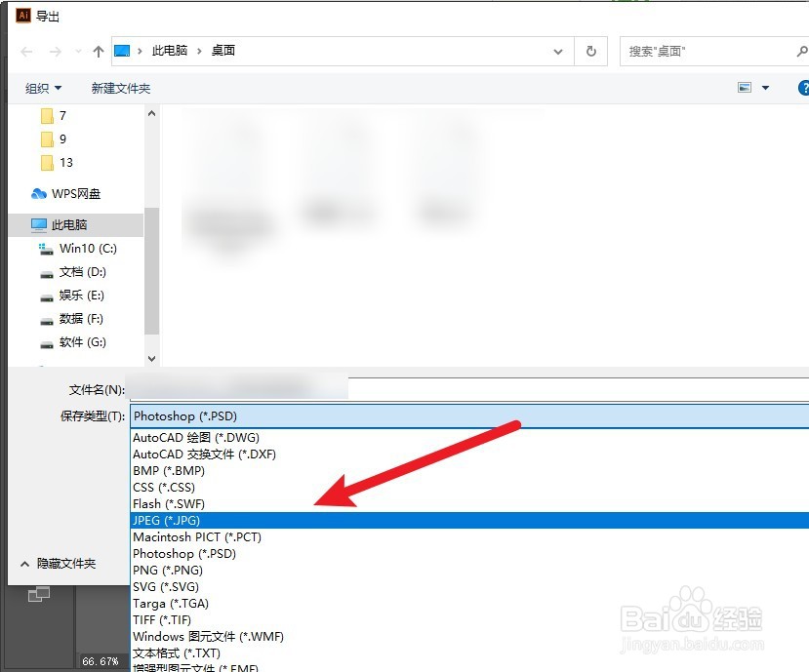This screenshot has width=809, height=672.
Task: Choose 文本格式 (*.TXT) format
Action: (x=470, y=652)
